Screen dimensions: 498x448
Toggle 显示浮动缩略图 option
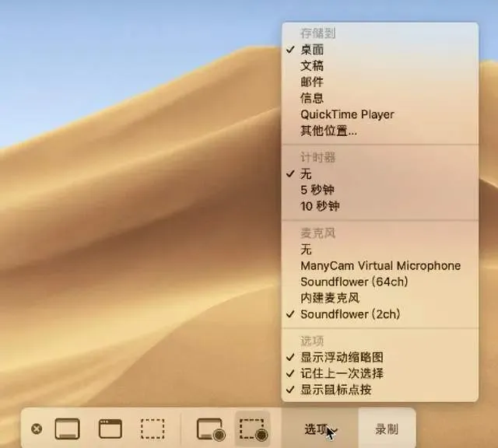point(380,358)
